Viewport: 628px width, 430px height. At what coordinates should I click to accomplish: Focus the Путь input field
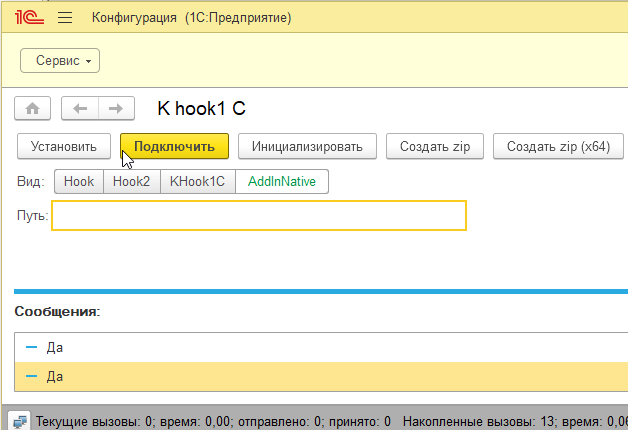(x=259, y=215)
